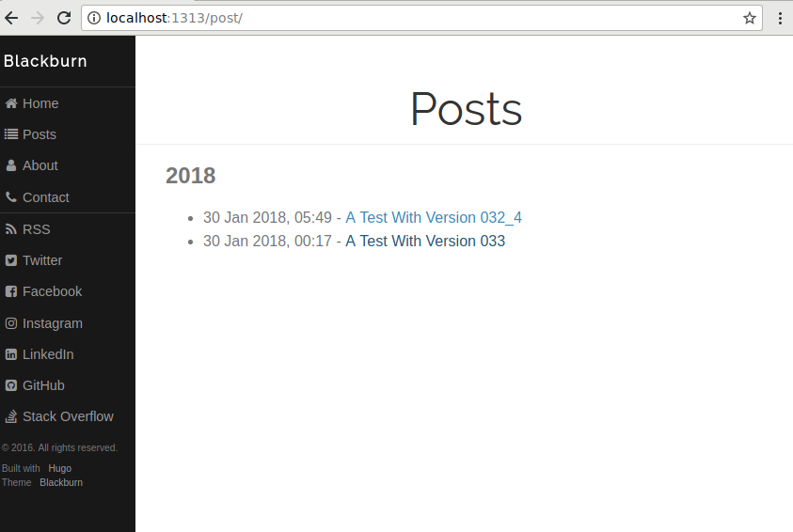This screenshot has height=532, width=793.
Task: Click the Instagram icon in sidebar
Action: click(x=11, y=323)
